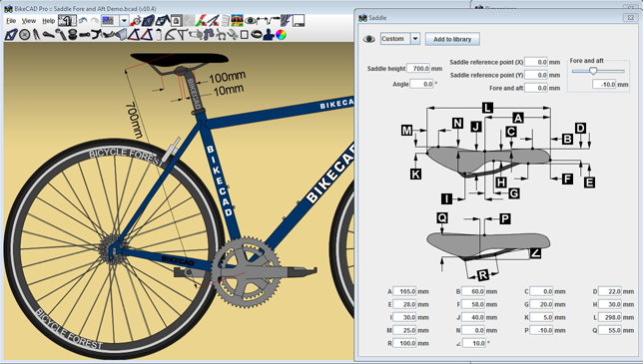643x364 pixels.
Task: Toggle the eye icon in main toolbar
Action: tap(251, 21)
